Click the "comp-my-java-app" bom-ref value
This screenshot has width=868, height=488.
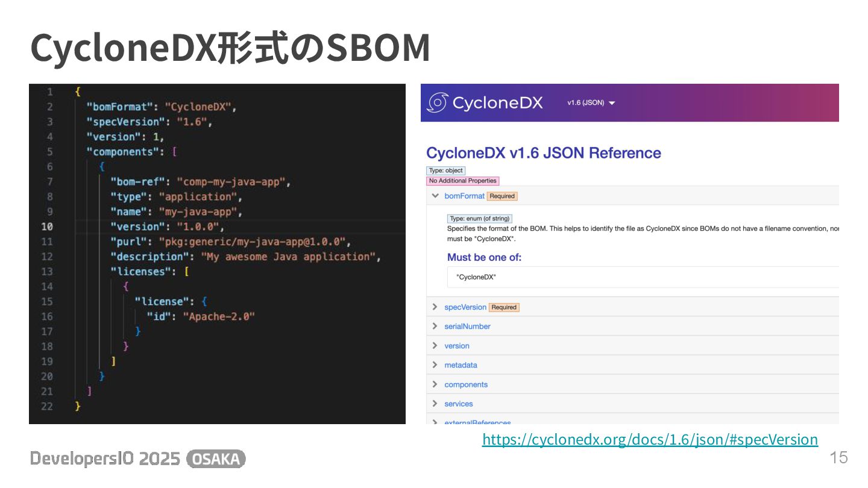pyautogui.click(x=234, y=182)
